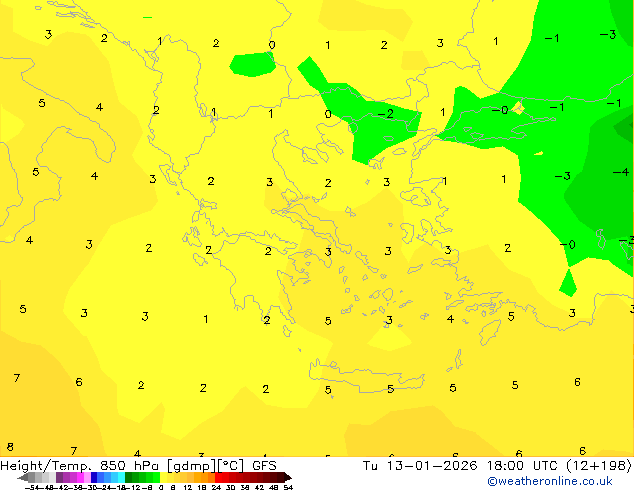Screen dimensions: 634x490
Task: Click the 54 label on the color scale
Action: (x=288, y=487)
